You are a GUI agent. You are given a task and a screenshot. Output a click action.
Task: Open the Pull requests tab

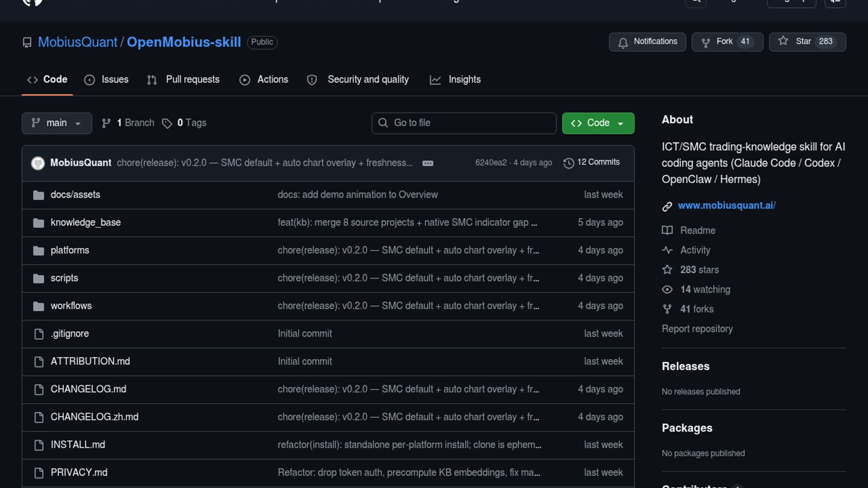183,80
